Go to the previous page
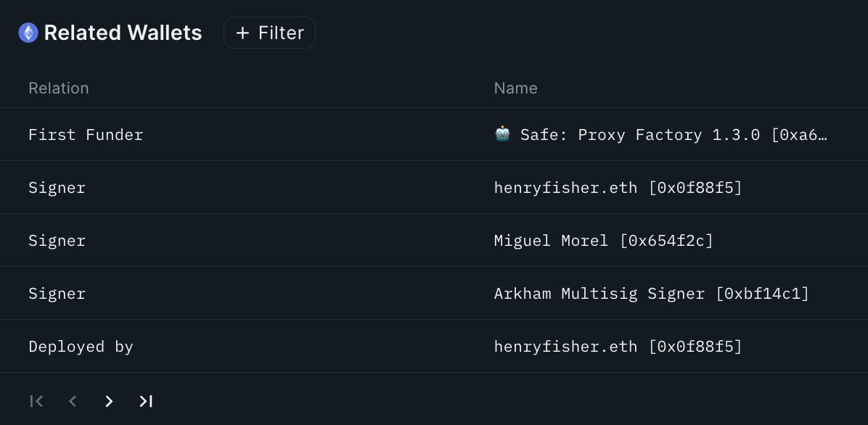The height and width of the screenshot is (425, 868). coord(73,401)
